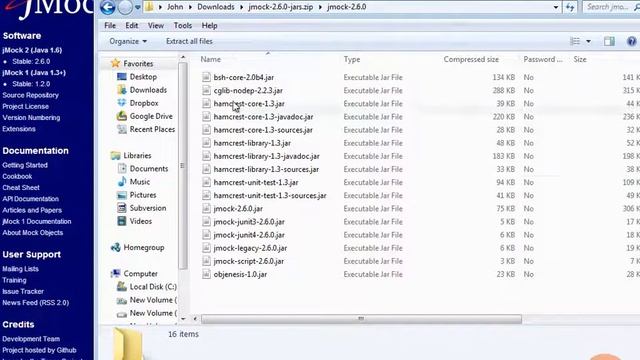Open Cheat Sheet link on jMock page
The width and height of the screenshot is (640, 360).
click(21, 188)
